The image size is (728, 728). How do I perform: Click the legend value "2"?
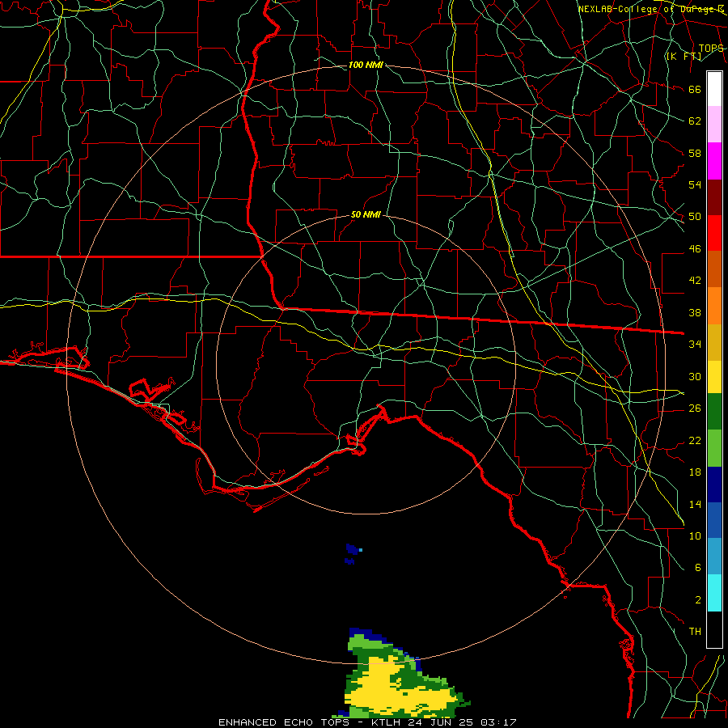(x=697, y=600)
